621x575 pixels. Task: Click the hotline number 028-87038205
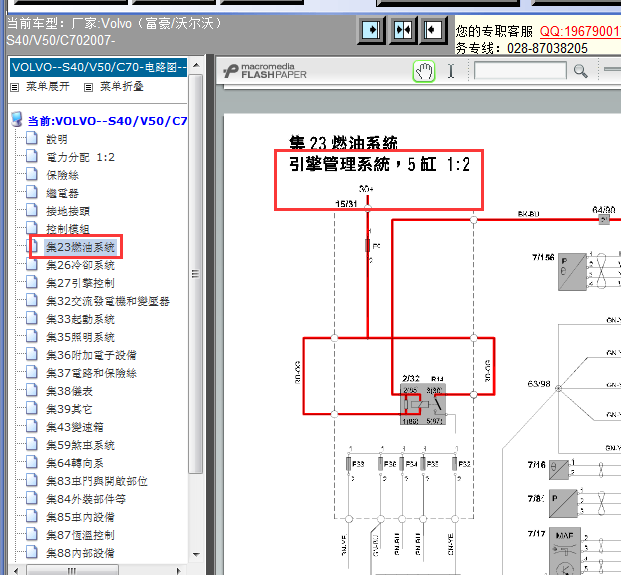(547, 48)
